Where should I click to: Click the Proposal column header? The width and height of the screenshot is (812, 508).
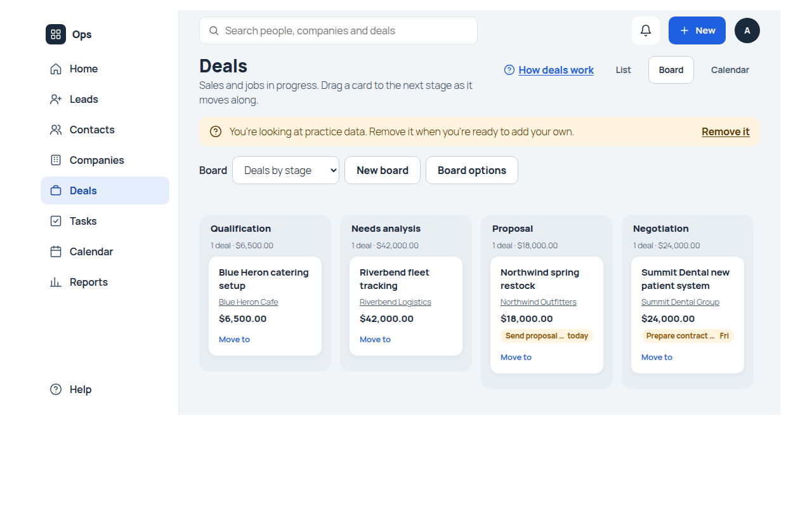[513, 229]
